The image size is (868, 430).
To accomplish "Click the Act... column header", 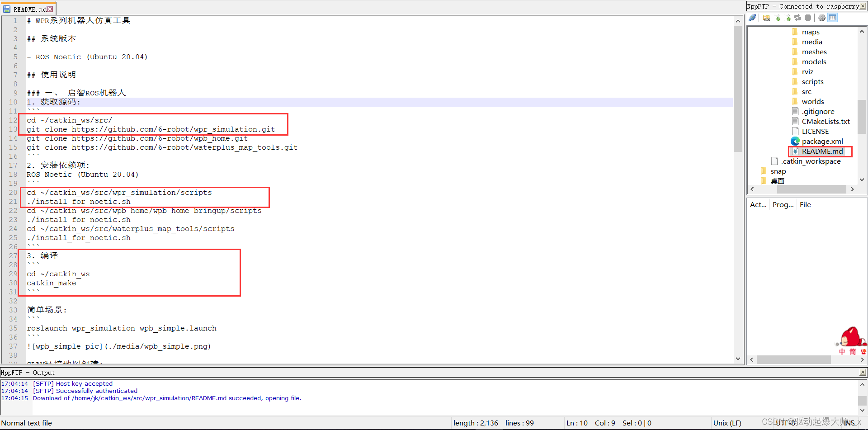I will 758,205.
